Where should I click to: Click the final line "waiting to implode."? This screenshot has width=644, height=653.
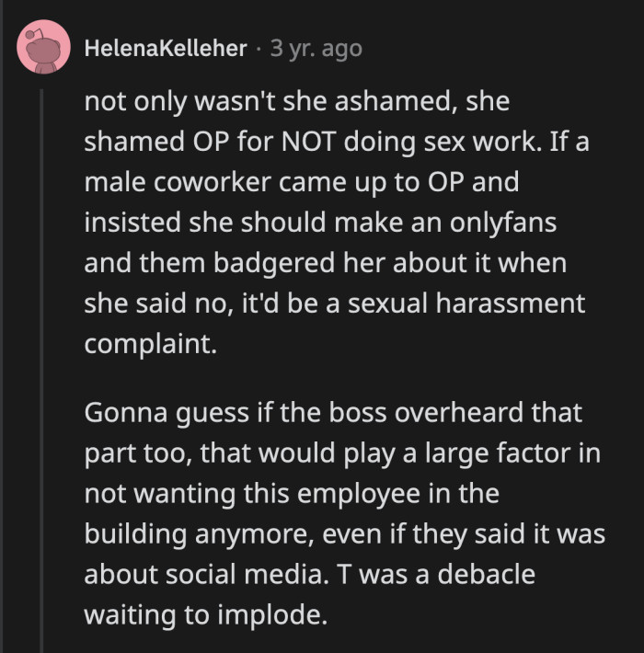[205, 613]
